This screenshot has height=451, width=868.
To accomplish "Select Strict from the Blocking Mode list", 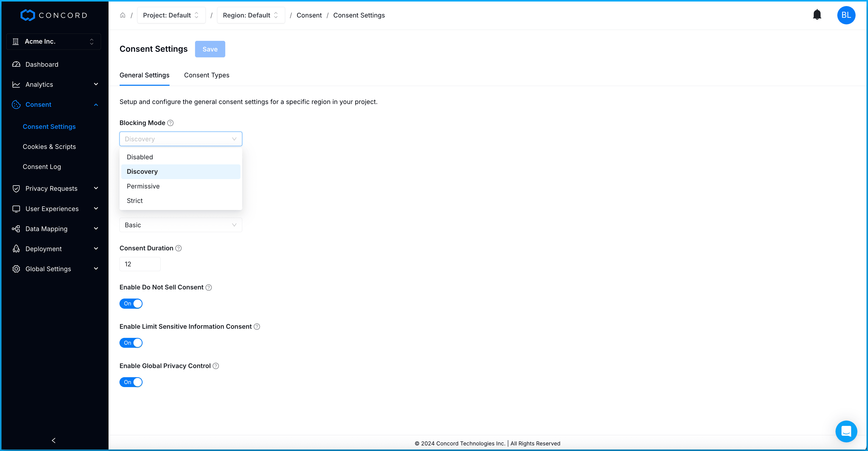I will 135,201.
